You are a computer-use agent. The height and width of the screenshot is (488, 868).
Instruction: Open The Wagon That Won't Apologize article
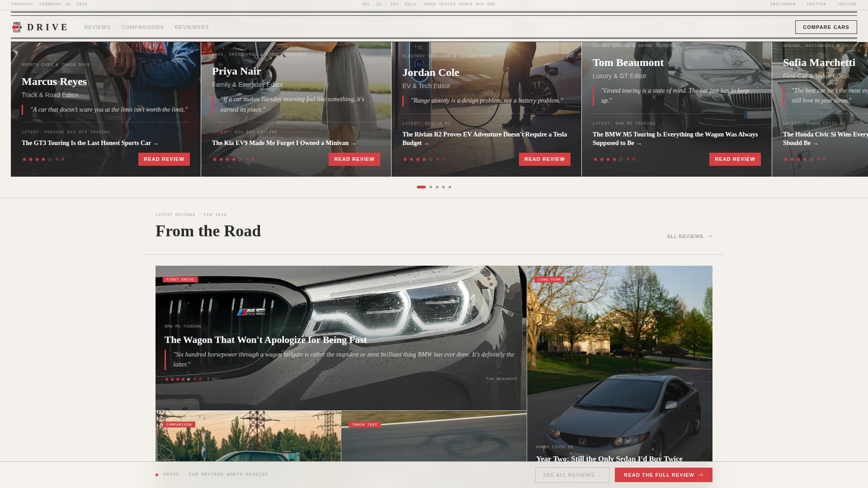(266, 340)
